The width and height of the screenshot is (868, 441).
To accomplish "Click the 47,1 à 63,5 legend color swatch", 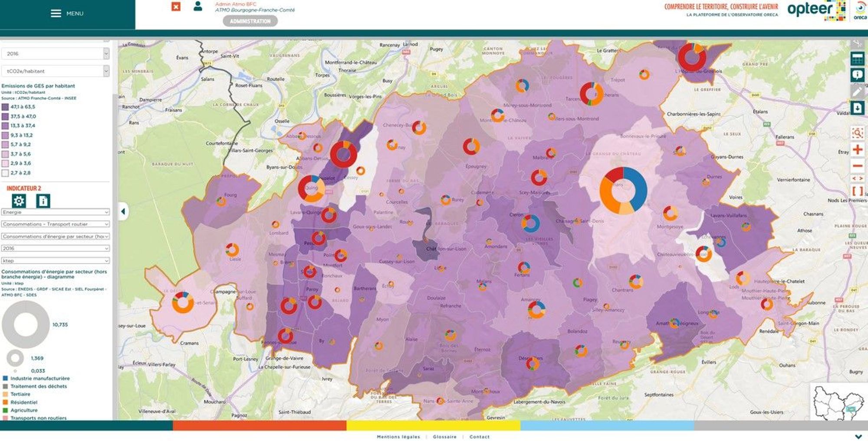I will coord(5,107).
